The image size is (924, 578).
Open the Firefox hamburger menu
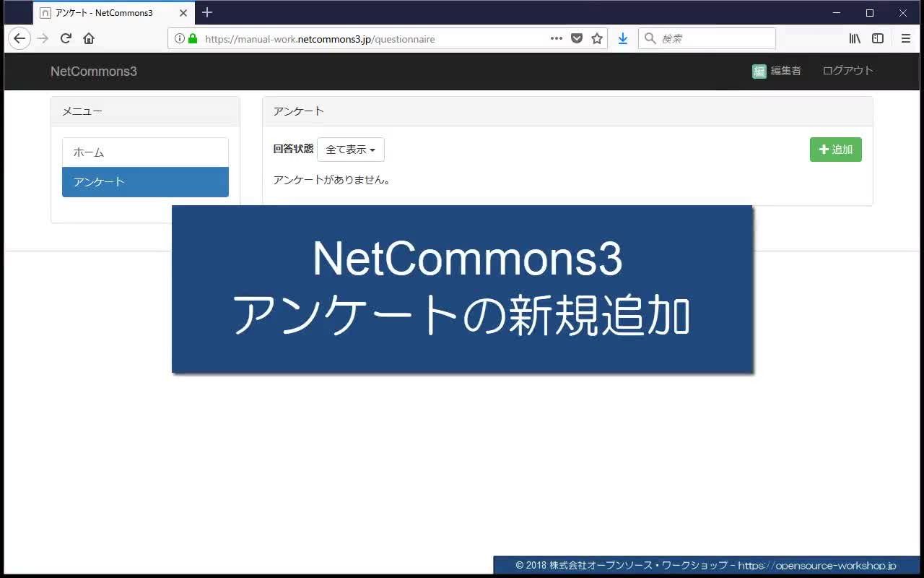(906, 38)
